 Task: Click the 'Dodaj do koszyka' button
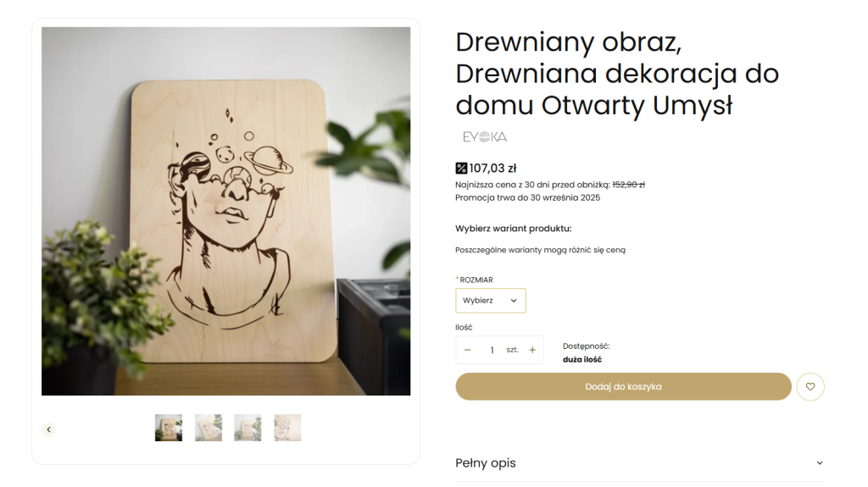coord(623,387)
